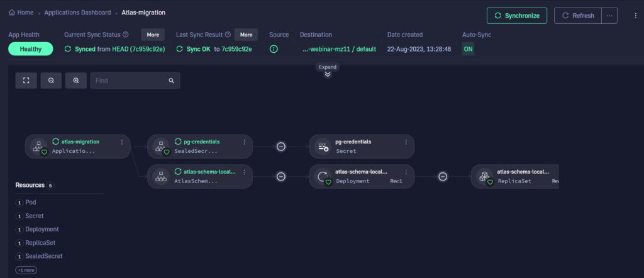
Task: Click the Healthy app health badge
Action: (x=31, y=49)
